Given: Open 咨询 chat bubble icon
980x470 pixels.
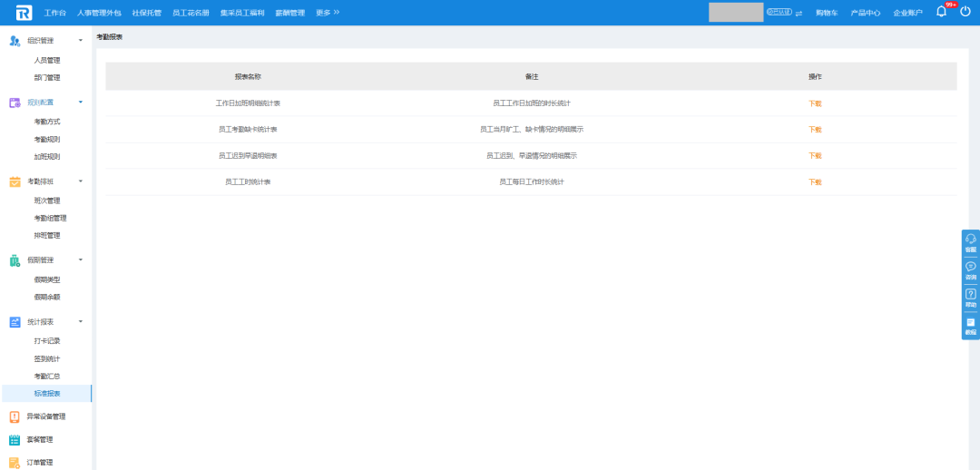Looking at the screenshot, I should (x=971, y=266).
